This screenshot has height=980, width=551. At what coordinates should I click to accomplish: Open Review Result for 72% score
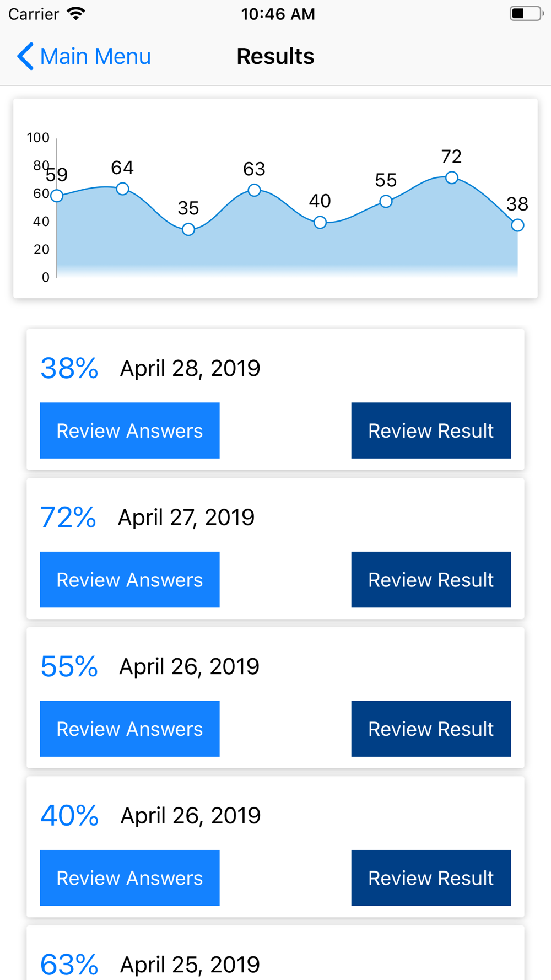point(431,580)
